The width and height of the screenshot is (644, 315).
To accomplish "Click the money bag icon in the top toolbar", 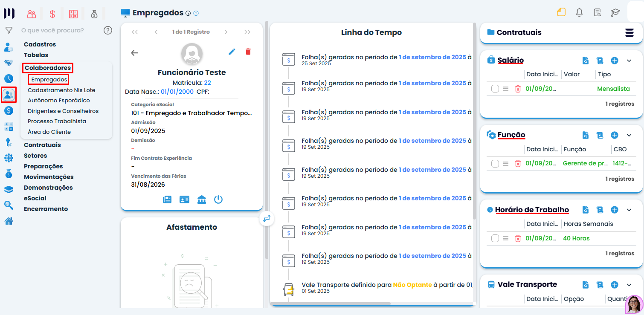I will pos(94,13).
